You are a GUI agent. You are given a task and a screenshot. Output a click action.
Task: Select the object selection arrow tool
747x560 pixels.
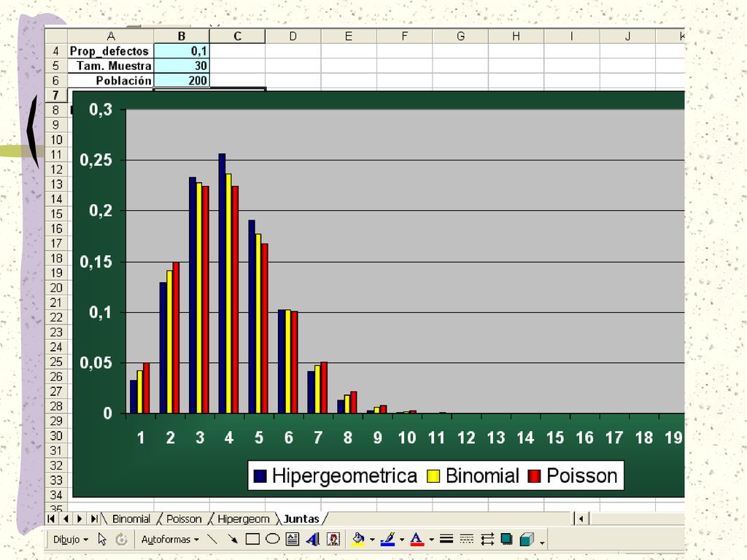coord(102,539)
